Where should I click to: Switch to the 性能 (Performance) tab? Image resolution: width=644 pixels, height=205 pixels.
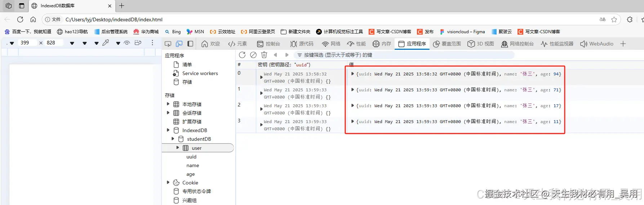[x=356, y=44]
